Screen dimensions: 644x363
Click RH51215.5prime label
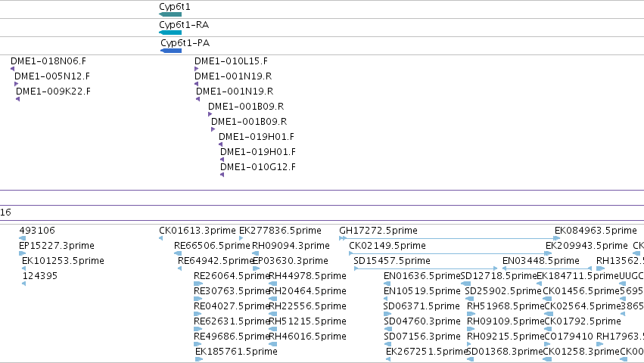[308, 322]
